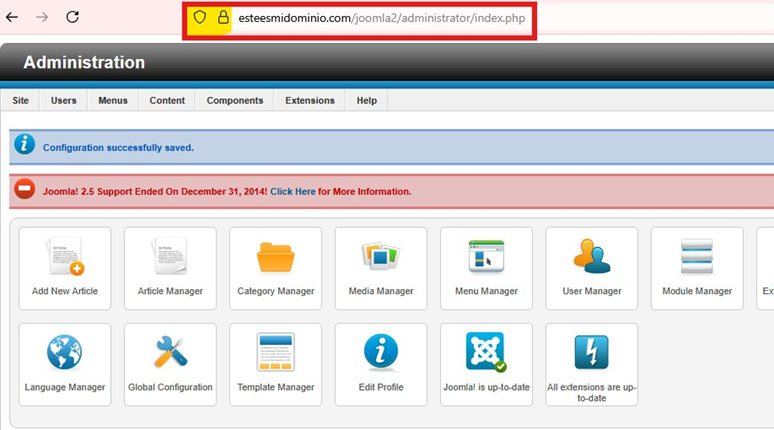Image resolution: width=774 pixels, height=430 pixels.
Task: Click the extensions up-to-date lightning icon
Action: tap(591, 352)
